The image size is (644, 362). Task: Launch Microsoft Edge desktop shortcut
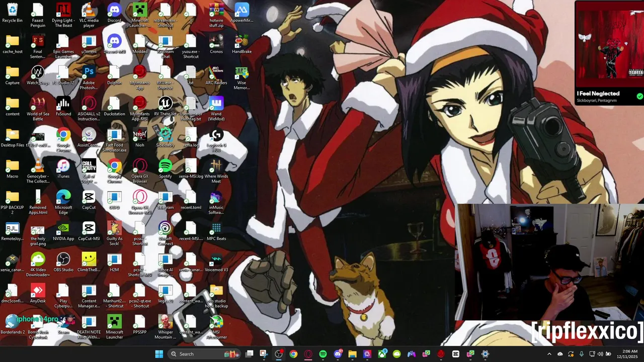click(63, 200)
